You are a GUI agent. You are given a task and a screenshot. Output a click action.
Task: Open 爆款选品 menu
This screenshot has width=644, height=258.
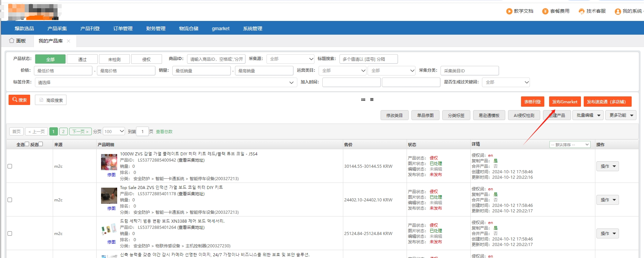point(24,28)
